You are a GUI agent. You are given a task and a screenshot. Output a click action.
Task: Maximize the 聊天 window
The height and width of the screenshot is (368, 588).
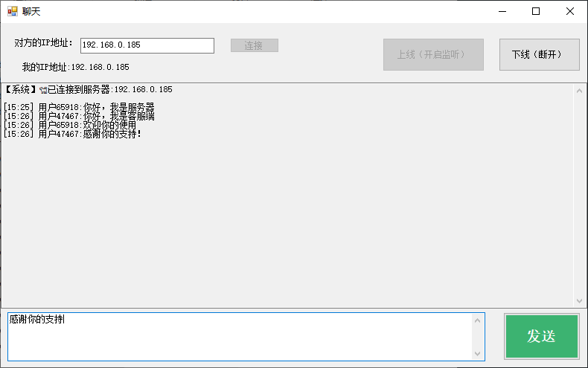(x=536, y=11)
